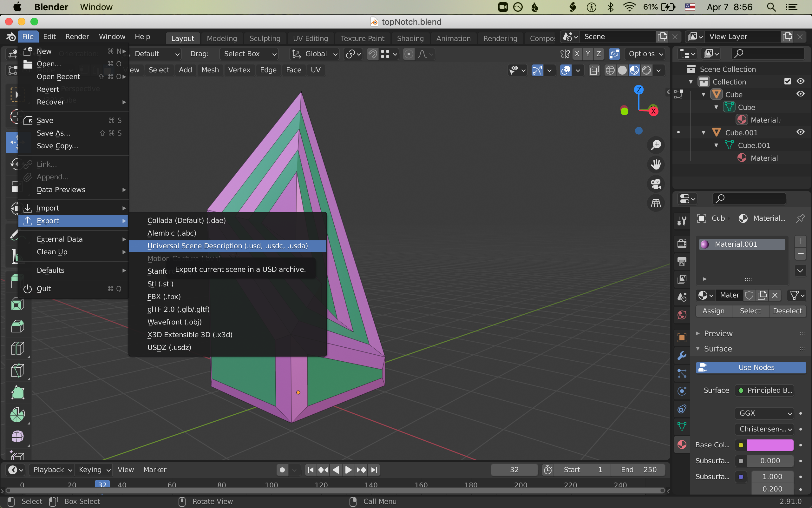The image size is (812, 508).
Task: Open the Options dropdown in header
Action: click(x=645, y=54)
